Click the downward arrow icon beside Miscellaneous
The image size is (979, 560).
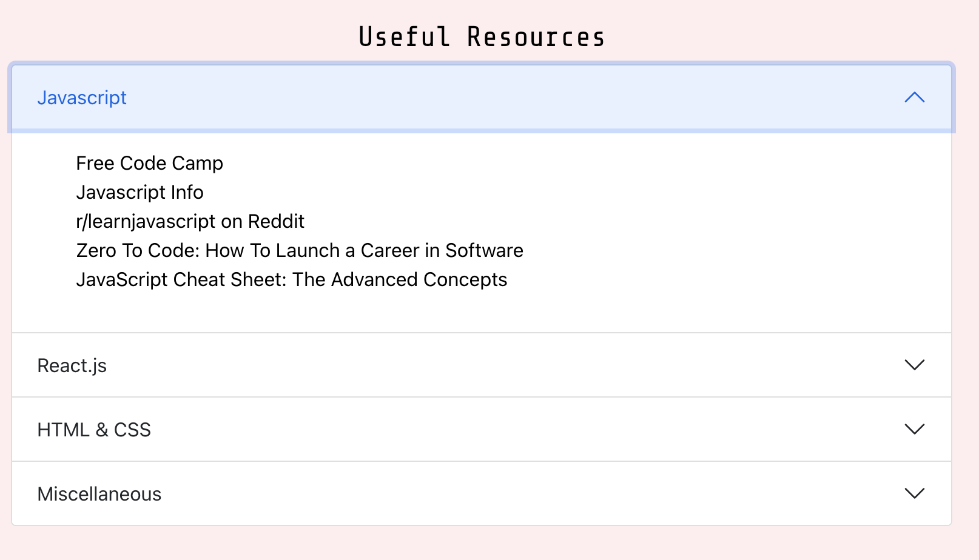coord(915,493)
